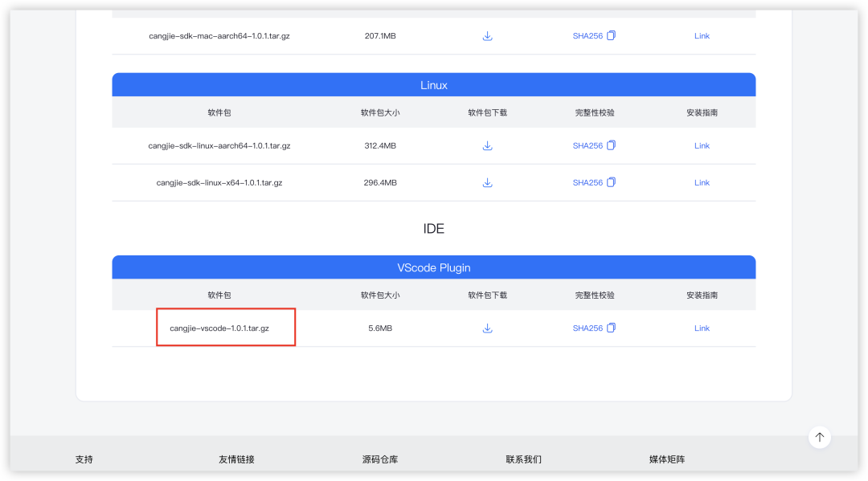
Task: Open the install guide Link for linux-aarch64 SDK
Action: coord(702,145)
